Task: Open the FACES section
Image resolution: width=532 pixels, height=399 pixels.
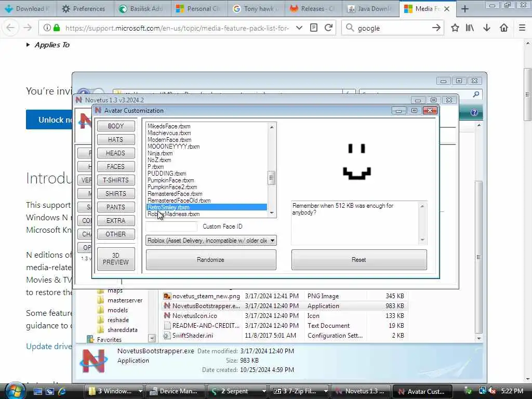Action: (x=116, y=167)
